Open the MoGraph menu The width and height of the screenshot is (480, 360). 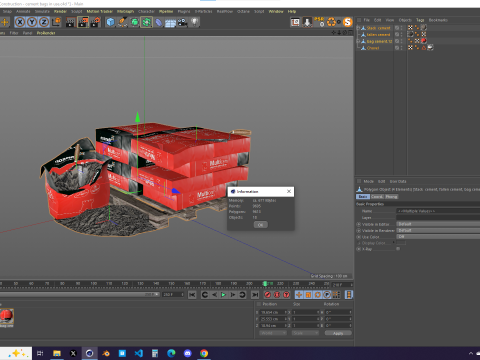click(125, 11)
